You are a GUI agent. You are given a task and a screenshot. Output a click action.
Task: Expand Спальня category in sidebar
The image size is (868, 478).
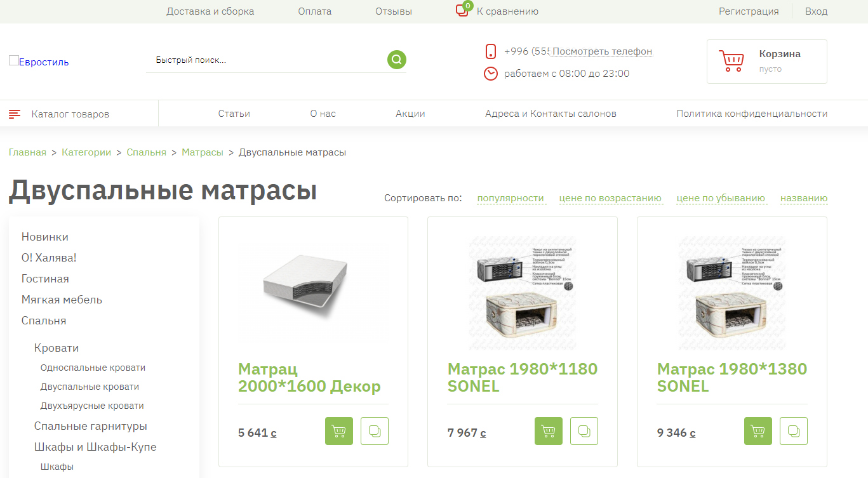44,321
